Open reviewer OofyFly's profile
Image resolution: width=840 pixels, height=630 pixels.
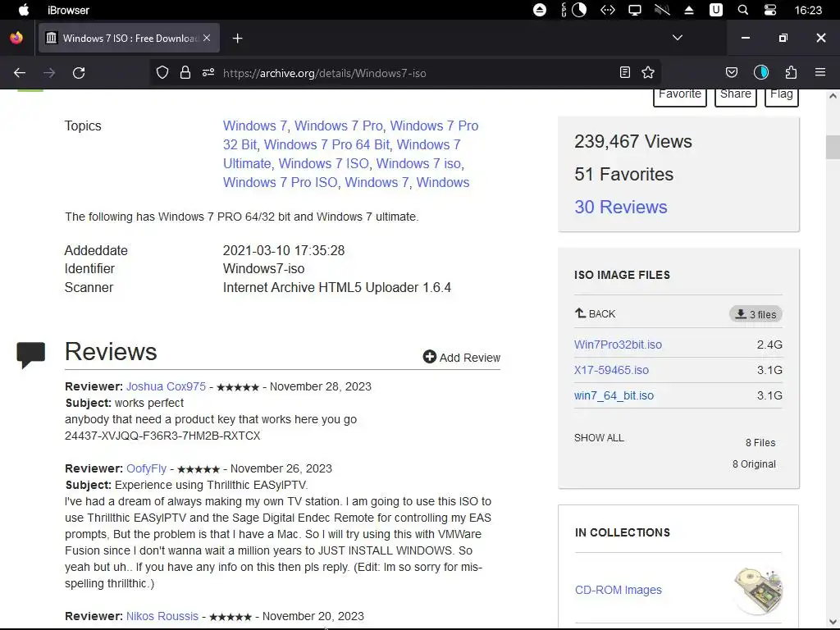click(146, 468)
